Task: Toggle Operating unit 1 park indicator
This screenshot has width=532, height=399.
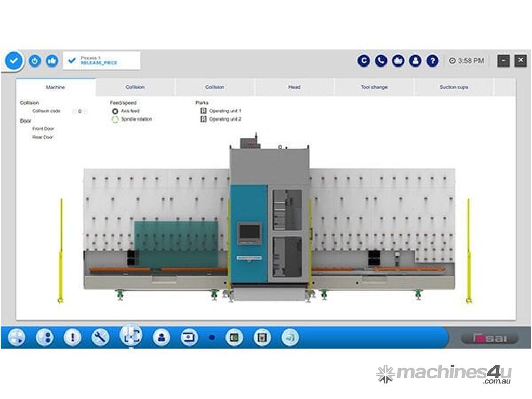Action: click(x=204, y=111)
